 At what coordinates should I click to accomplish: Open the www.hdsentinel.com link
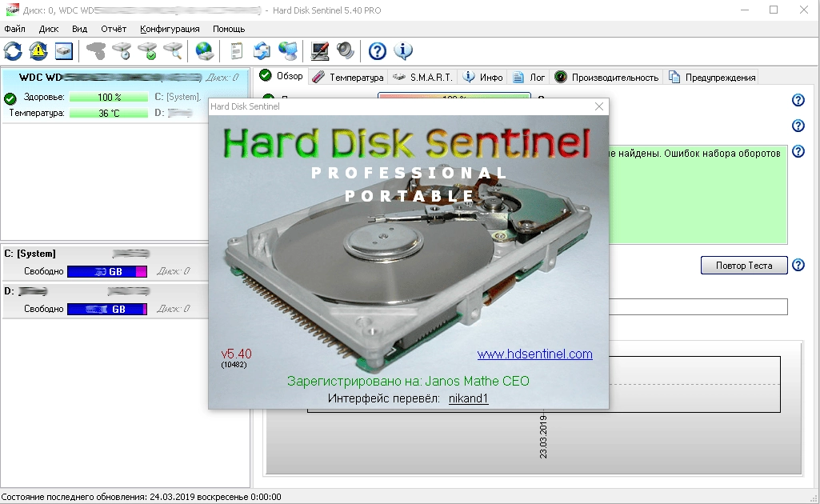tap(534, 354)
